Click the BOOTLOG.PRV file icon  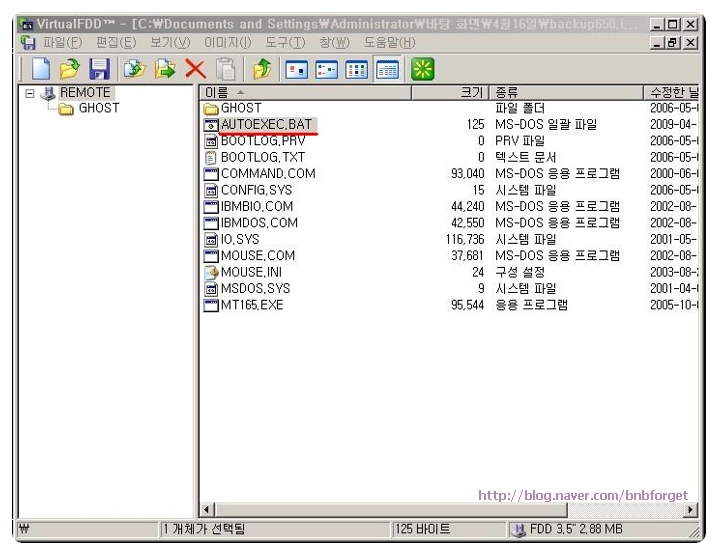point(211,141)
